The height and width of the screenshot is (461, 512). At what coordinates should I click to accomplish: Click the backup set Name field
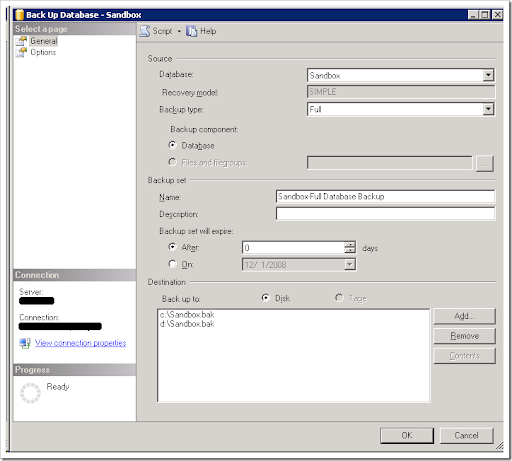point(385,196)
